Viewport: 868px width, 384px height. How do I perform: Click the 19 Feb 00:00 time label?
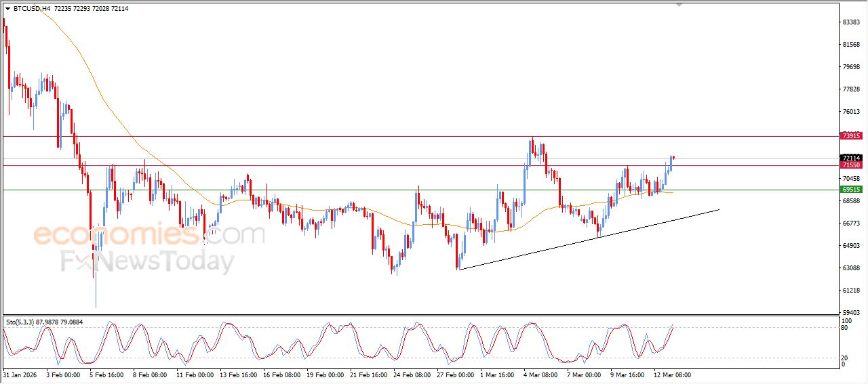[x=323, y=375]
